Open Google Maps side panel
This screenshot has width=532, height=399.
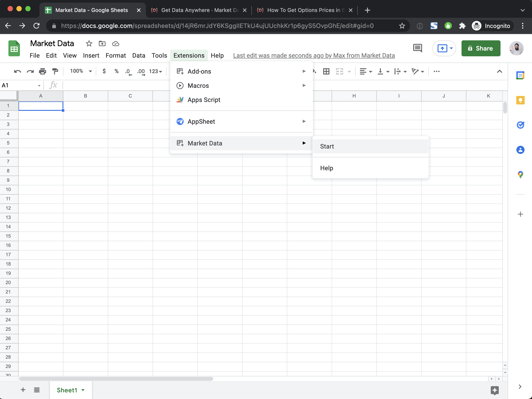click(520, 175)
